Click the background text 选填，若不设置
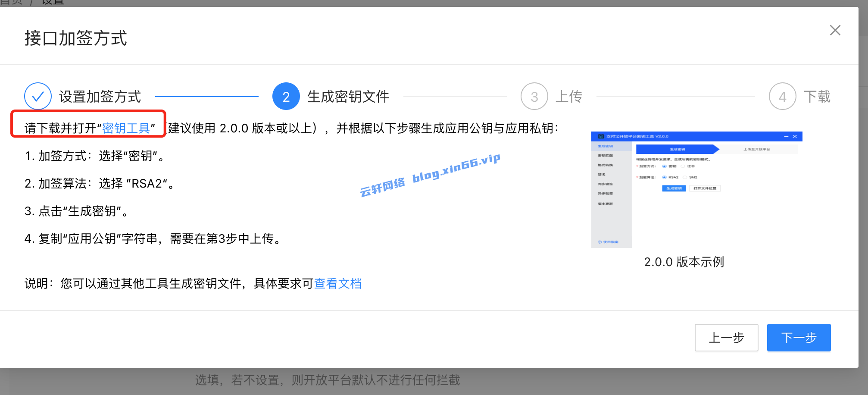Screen dimensions: 868x395 (x=328, y=380)
